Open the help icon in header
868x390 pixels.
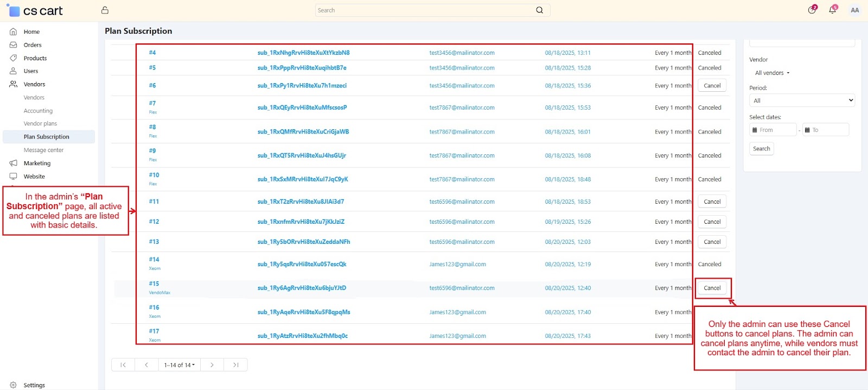[x=812, y=10]
